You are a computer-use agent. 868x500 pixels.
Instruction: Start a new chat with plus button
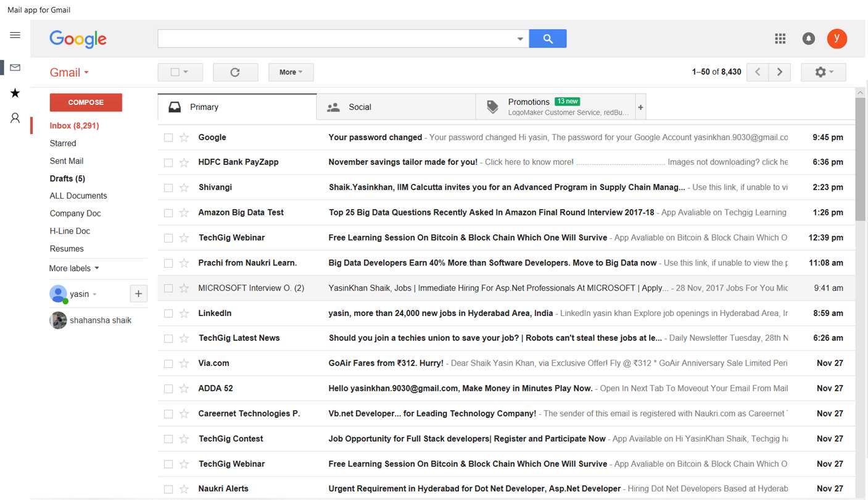tap(138, 294)
